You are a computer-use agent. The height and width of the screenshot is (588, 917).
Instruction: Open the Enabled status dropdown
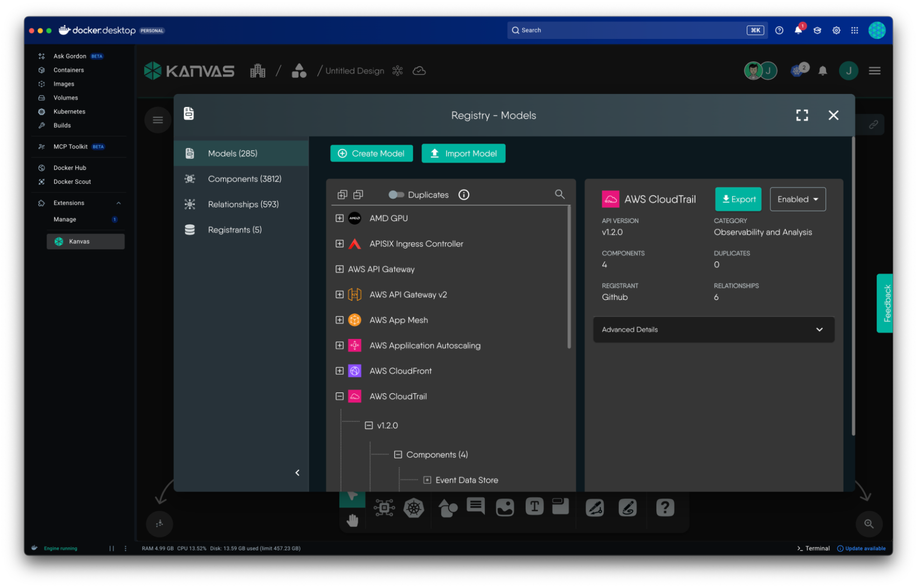point(797,200)
